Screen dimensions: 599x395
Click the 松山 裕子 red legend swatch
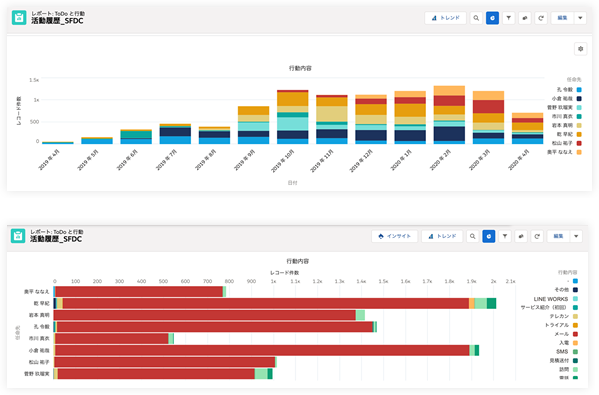point(579,143)
